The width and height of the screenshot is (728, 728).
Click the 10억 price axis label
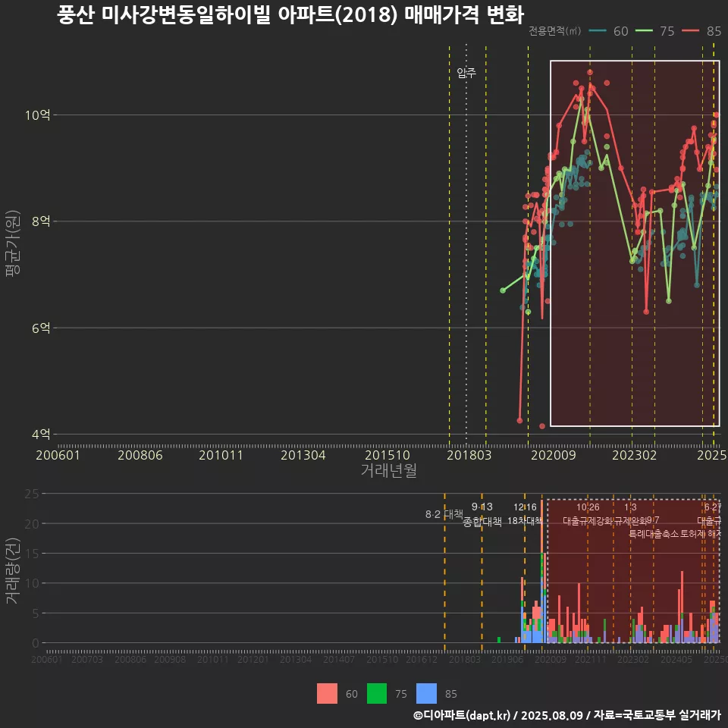38,115
